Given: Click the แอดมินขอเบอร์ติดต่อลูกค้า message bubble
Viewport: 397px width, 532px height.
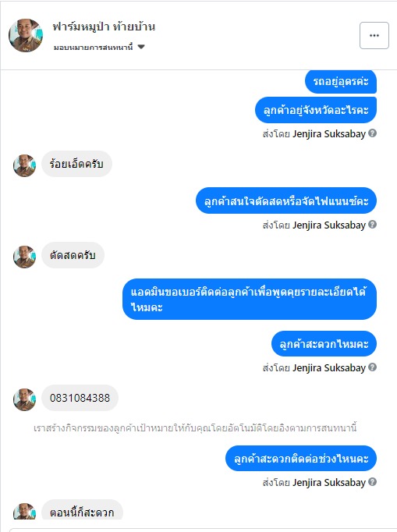Looking at the screenshot, I should [x=250, y=300].
